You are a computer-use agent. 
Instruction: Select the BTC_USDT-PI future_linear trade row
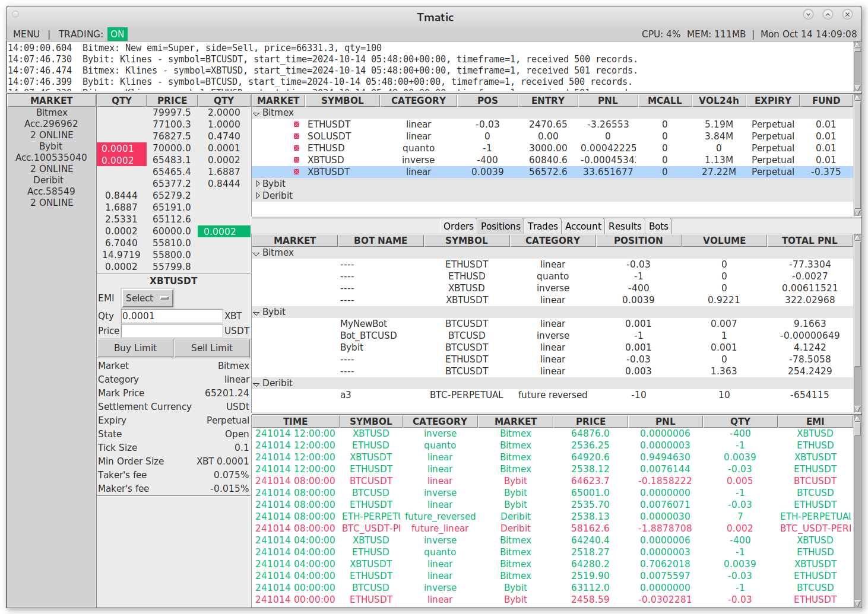(552, 529)
